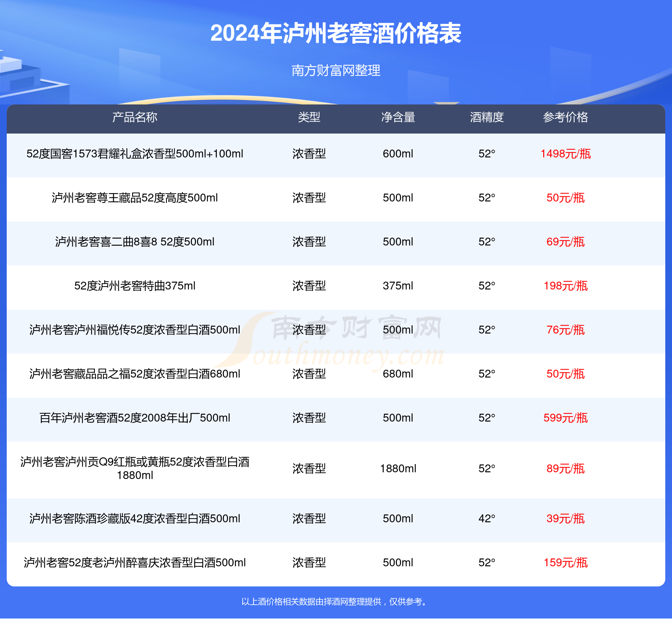This screenshot has height=623, width=672.
Task: Click 50元/瓶 in the 品之福 row
Action: coord(566,374)
